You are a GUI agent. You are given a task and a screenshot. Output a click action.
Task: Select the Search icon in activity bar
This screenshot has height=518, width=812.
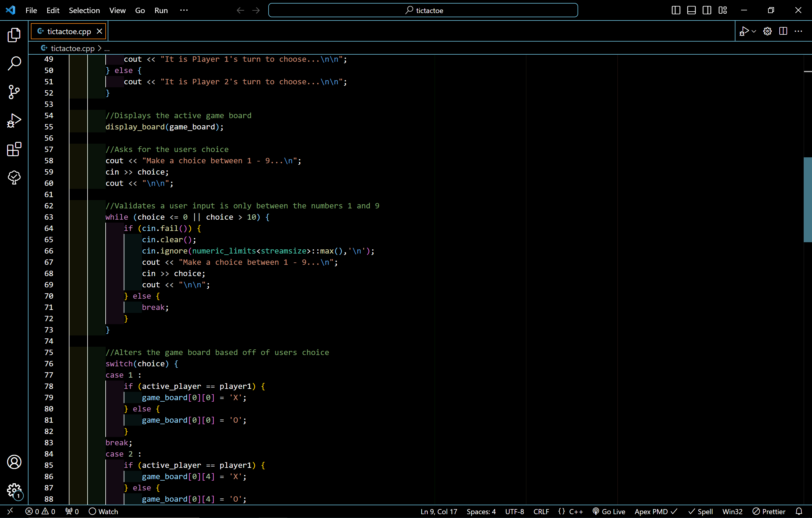coord(14,64)
